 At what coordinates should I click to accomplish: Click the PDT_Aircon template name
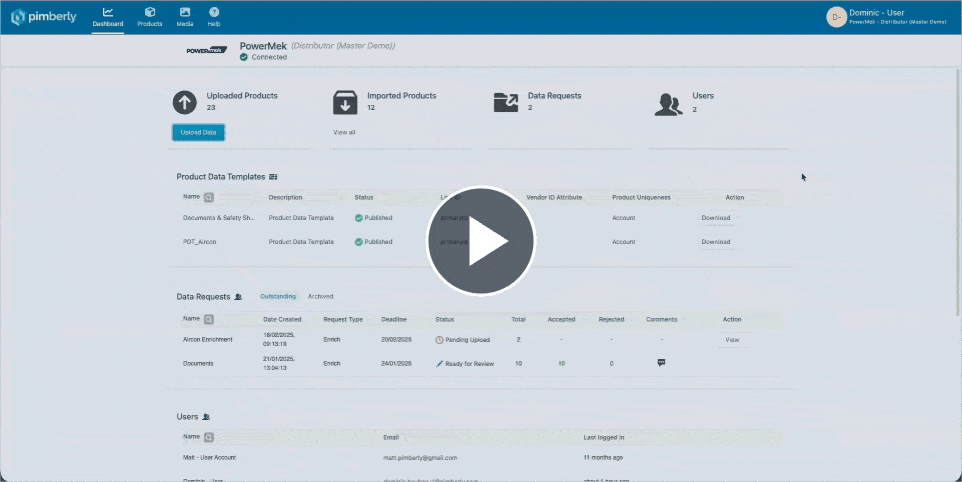199,242
